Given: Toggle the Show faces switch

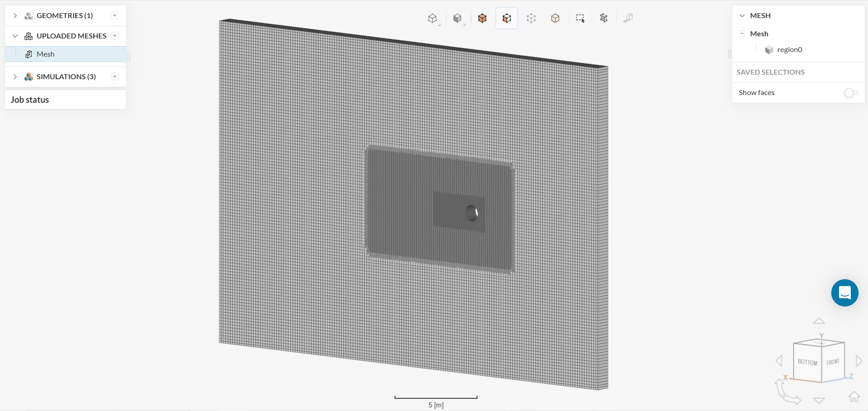Looking at the screenshot, I should coord(850,93).
